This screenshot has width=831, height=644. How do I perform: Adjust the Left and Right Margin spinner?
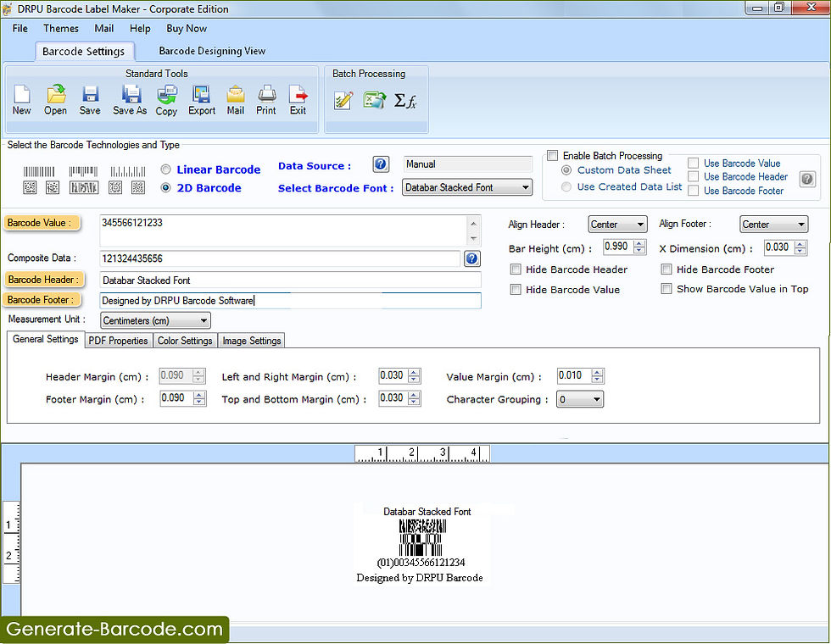point(415,375)
